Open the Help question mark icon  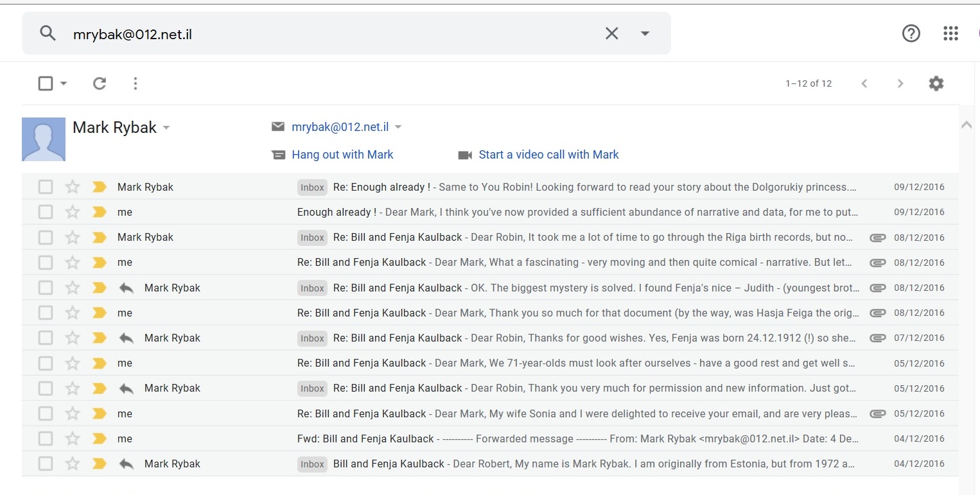(x=911, y=33)
